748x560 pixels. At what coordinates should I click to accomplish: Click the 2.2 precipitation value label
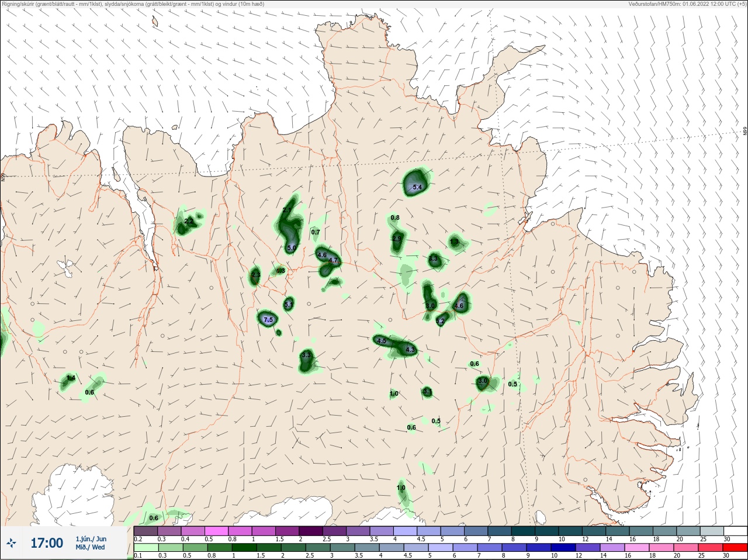(x=189, y=221)
